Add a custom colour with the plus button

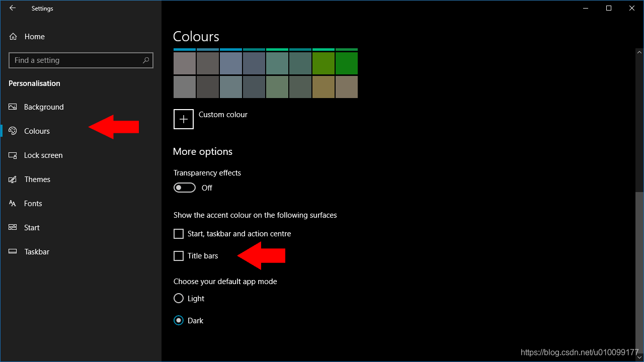tap(184, 119)
